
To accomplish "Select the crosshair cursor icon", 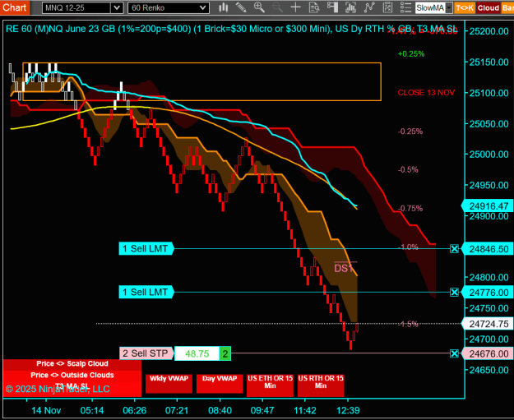I will (296, 7).
